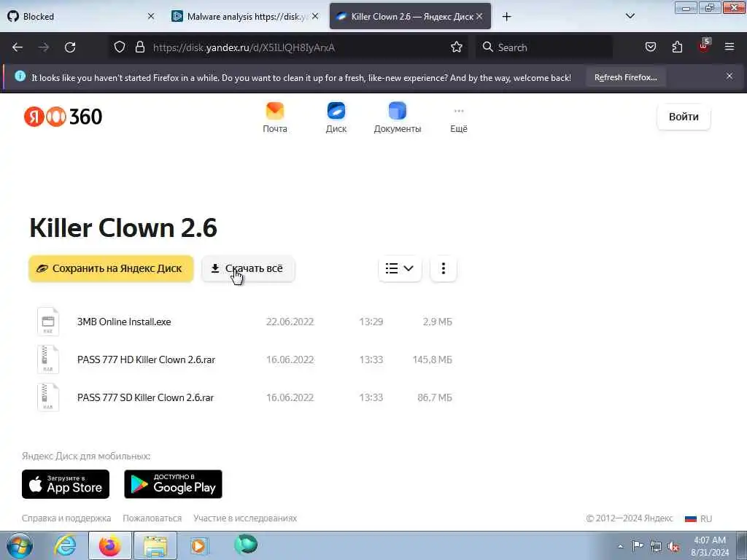Show hidden system tray icons arrow
Screen dimensions: 747x560
pos(620,547)
